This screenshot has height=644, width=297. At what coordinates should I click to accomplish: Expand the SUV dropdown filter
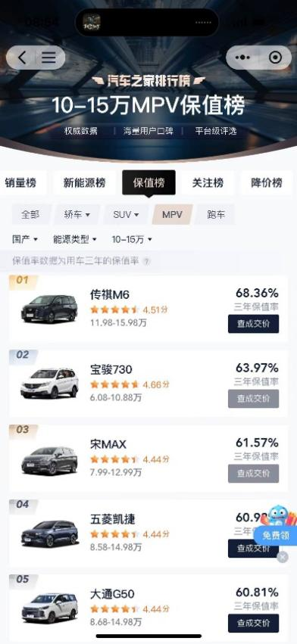[x=126, y=214]
